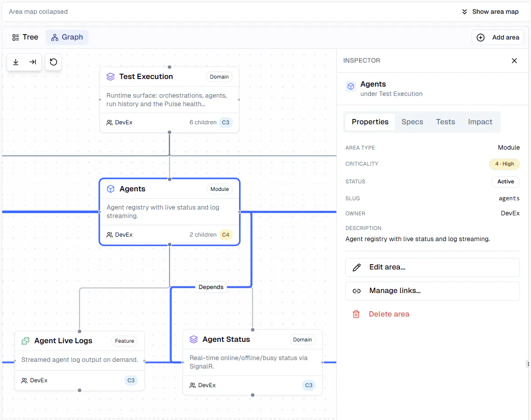The height and width of the screenshot is (420, 531).
Task: Click the Agent Status SignalR description
Action: coord(248,362)
